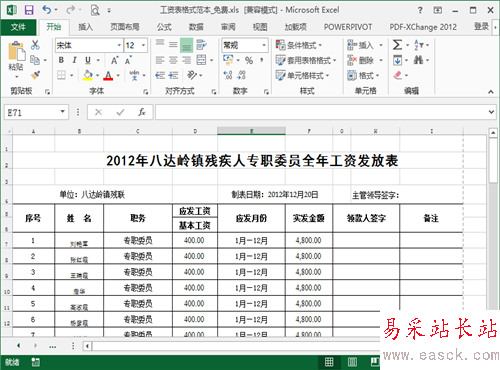
Task: Insert AutoSum with the sigma icon
Action: (397, 45)
